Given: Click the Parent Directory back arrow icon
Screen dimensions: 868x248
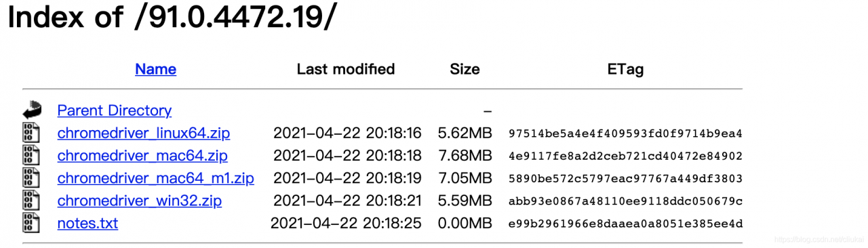Looking at the screenshot, I should click(31, 110).
